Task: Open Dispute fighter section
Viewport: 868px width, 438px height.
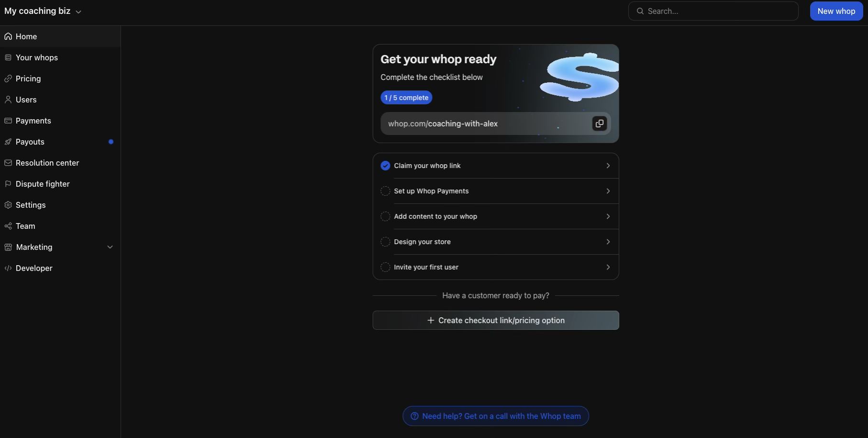Action: pos(60,184)
